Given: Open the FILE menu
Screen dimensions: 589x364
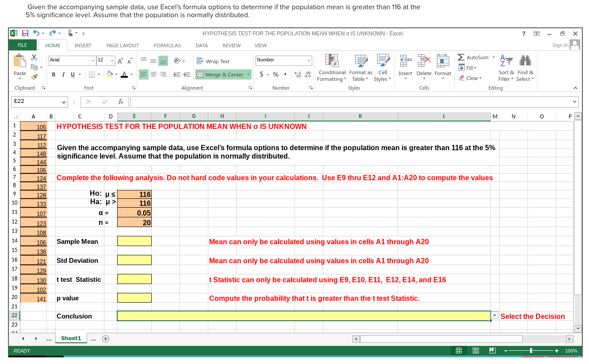Looking at the screenshot, I should pos(22,45).
